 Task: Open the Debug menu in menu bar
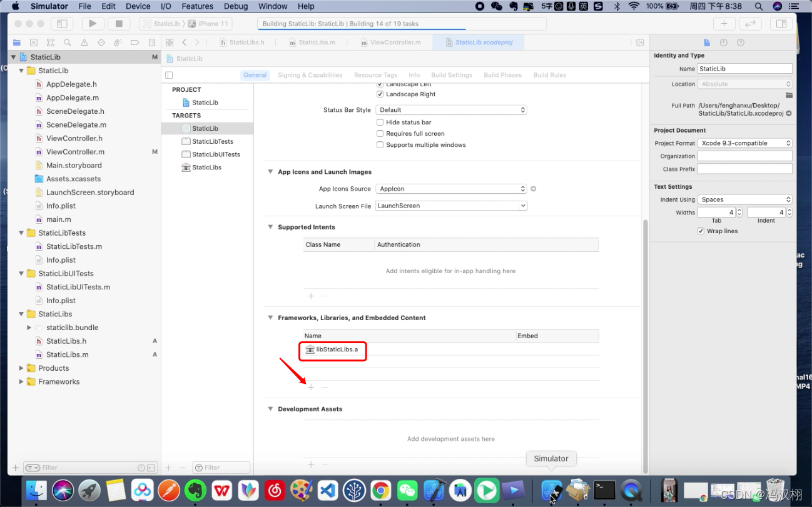[236, 6]
